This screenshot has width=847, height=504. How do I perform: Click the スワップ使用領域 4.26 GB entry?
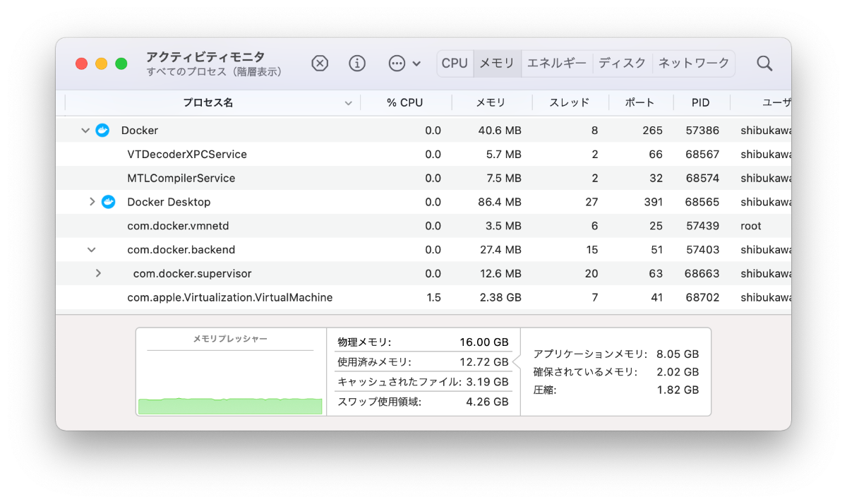(423, 402)
